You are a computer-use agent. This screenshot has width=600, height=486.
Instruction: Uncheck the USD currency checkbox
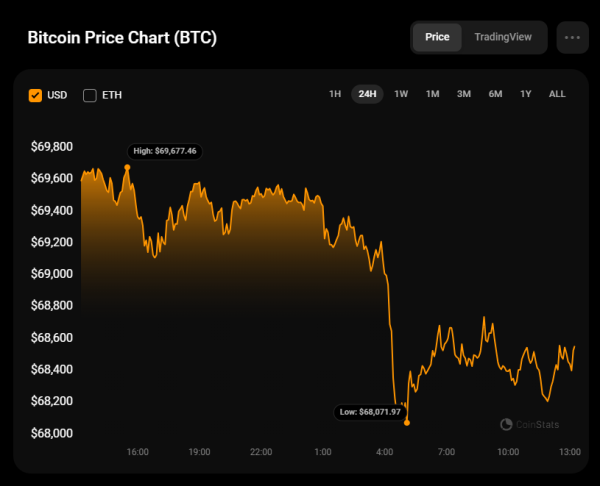[x=36, y=95]
